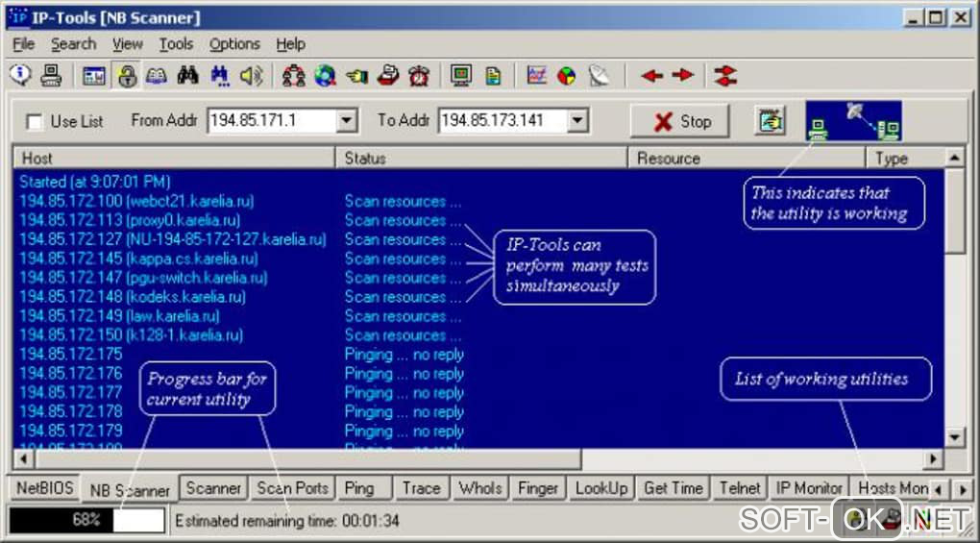Viewport: 980px width, 543px height.
Task: Switch to the NetBIOS tab
Action: click(x=45, y=488)
